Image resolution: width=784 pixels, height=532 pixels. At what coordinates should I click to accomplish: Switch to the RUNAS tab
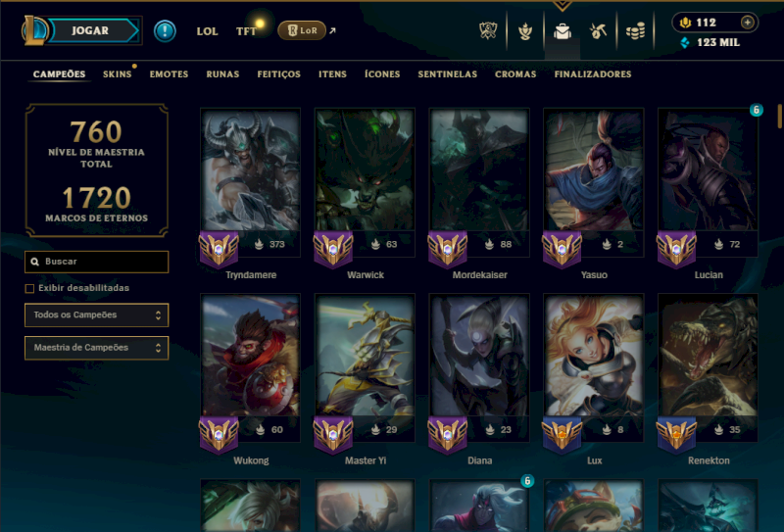pos(222,74)
